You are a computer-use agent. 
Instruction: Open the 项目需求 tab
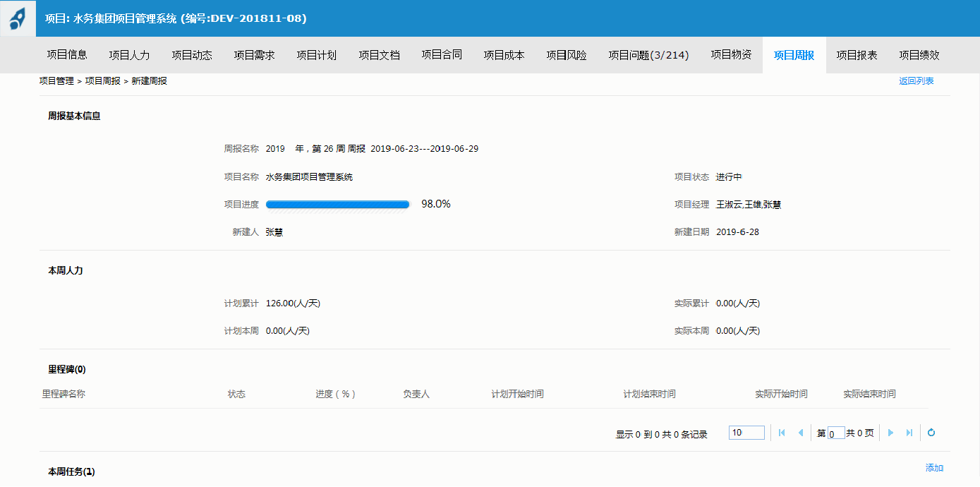pos(254,55)
